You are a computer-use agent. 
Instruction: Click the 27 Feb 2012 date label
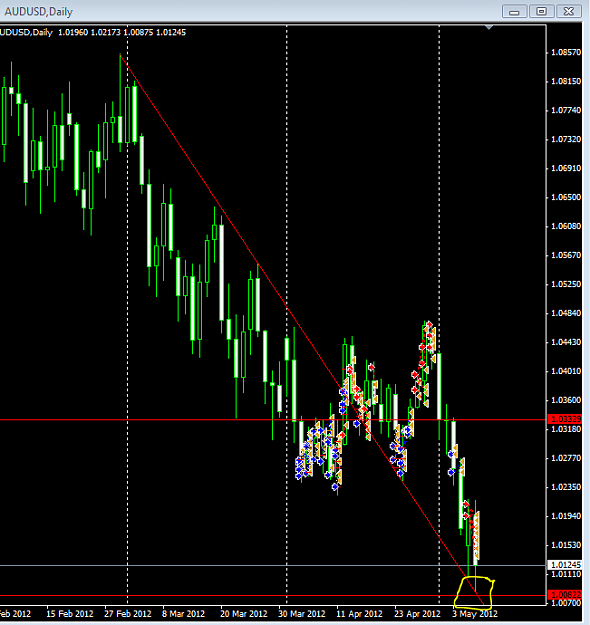coord(128,613)
